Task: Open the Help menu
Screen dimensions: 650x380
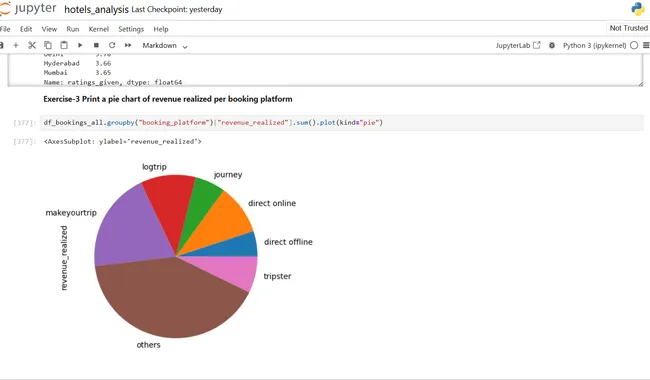Action: [x=161, y=29]
